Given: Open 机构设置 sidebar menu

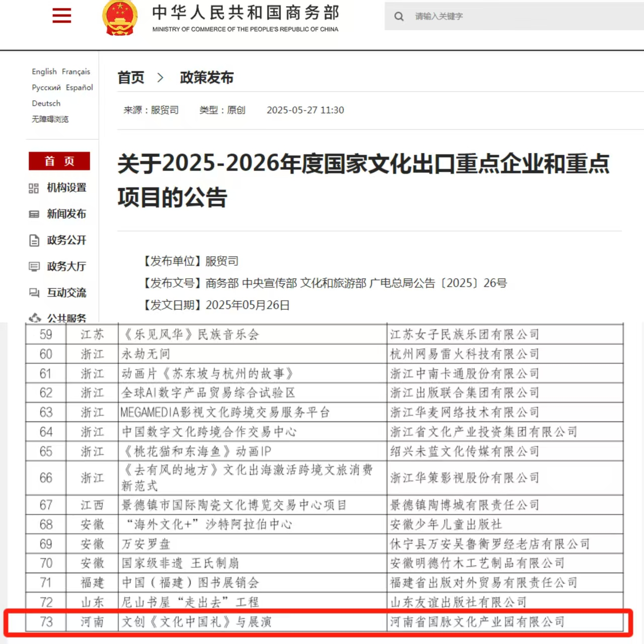Looking at the screenshot, I should 66,188.
